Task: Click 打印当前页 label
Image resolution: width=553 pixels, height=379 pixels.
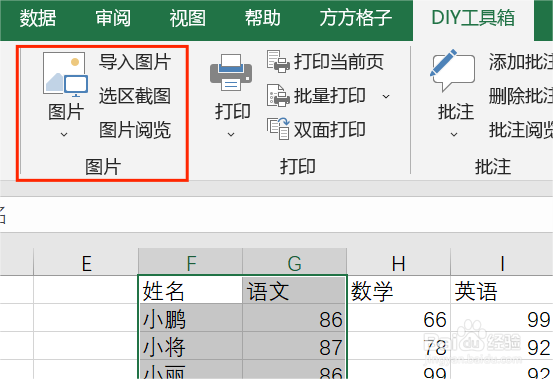Action: [339, 62]
